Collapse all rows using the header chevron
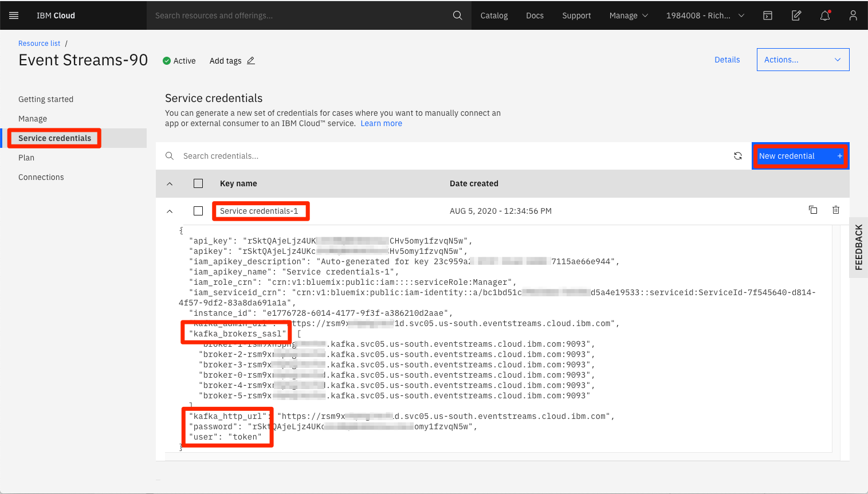The image size is (868, 494). click(170, 184)
